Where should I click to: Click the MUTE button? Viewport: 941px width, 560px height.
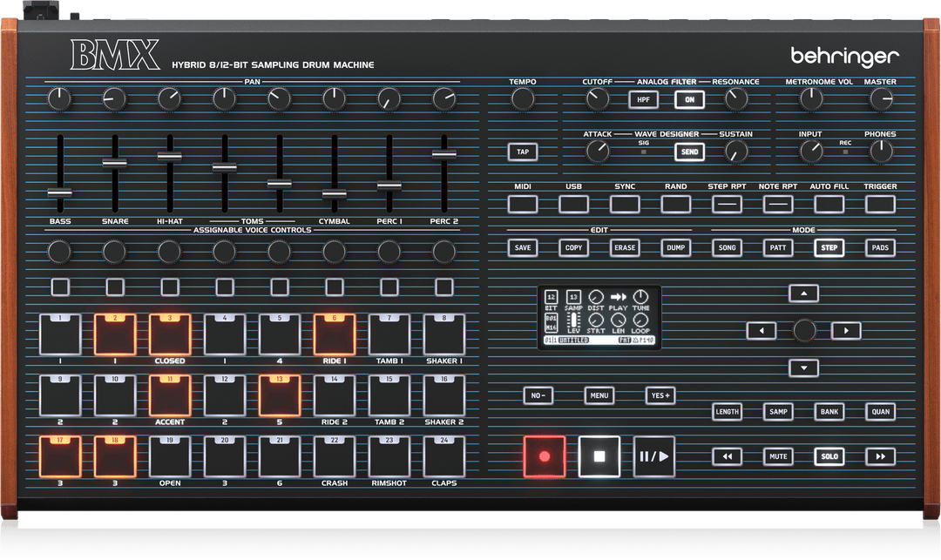[x=778, y=457]
